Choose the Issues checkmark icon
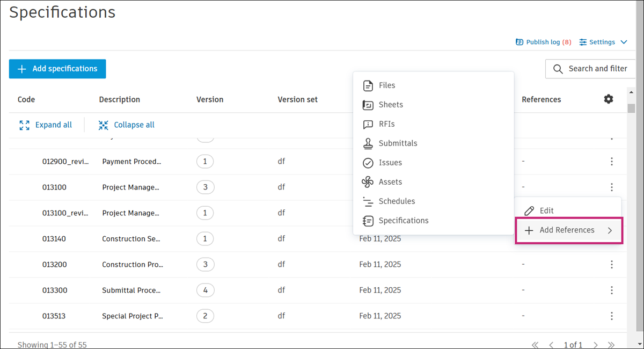Screen dimensions: 644x349 point(368,163)
